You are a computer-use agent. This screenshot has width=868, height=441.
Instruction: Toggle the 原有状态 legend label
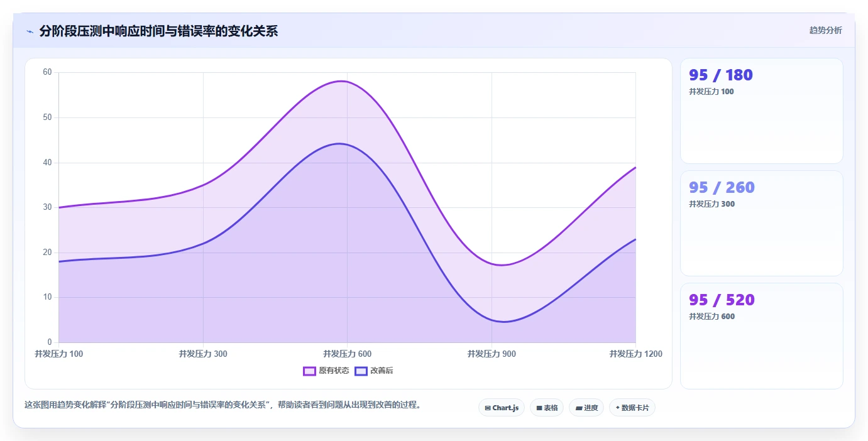[x=334, y=371]
